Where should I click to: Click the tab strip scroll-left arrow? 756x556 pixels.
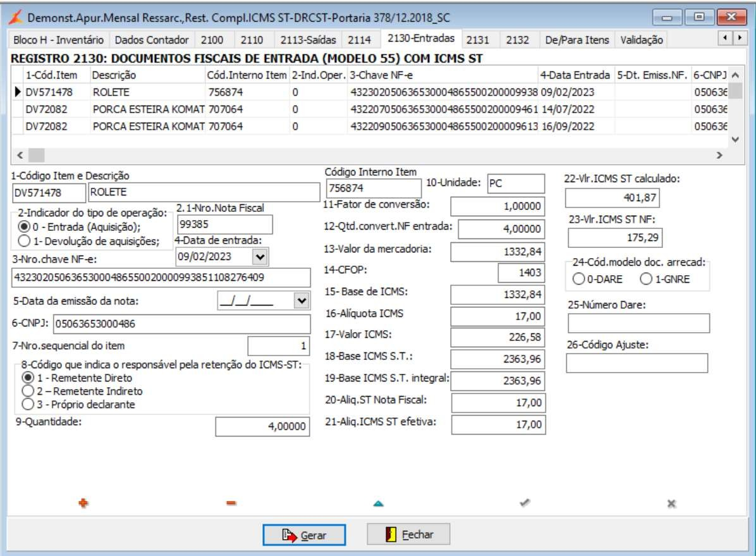pos(725,38)
